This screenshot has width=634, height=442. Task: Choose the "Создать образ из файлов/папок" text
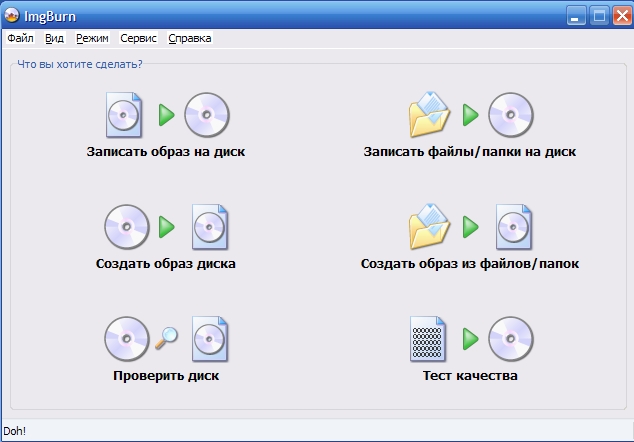(x=470, y=264)
